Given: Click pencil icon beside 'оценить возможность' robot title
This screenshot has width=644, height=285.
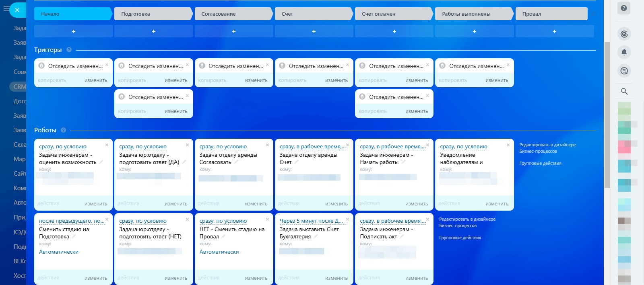Looking at the screenshot, I should [101, 162].
